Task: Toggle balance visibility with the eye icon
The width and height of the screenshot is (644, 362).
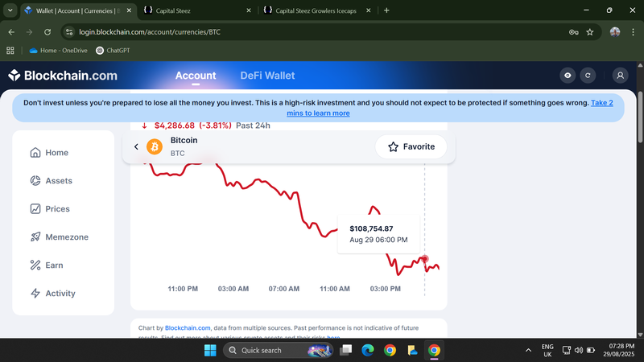Action: click(568, 76)
